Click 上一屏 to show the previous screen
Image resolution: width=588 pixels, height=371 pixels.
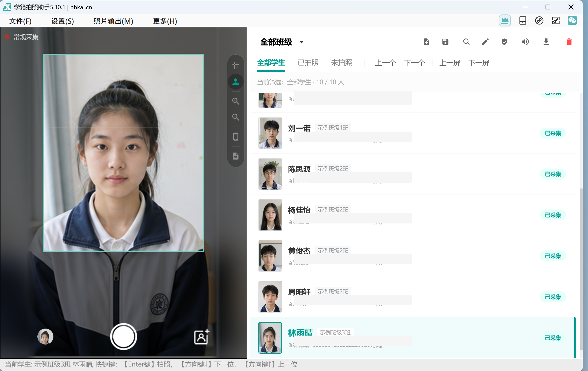click(x=450, y=63)
